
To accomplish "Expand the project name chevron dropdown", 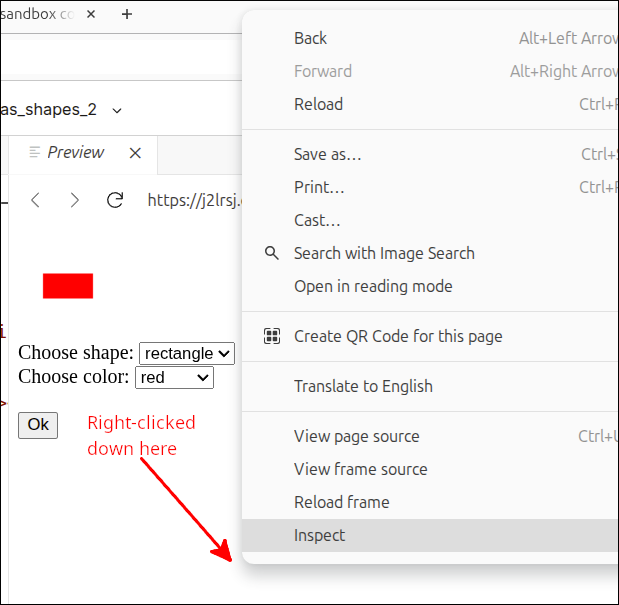I will [x=117, y=110].
